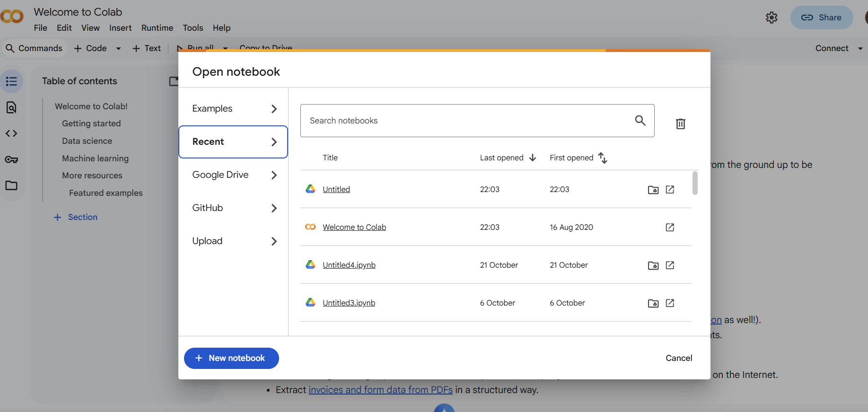The width and height of the screenshot is (868, 412).
Task: Show Untitled3.ipynb in Drive folder icon
Action: [x=653, y=303]
